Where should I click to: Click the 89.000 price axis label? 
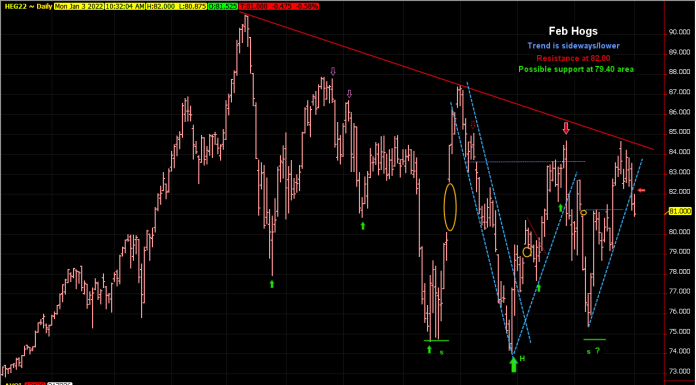coord(680,52)
